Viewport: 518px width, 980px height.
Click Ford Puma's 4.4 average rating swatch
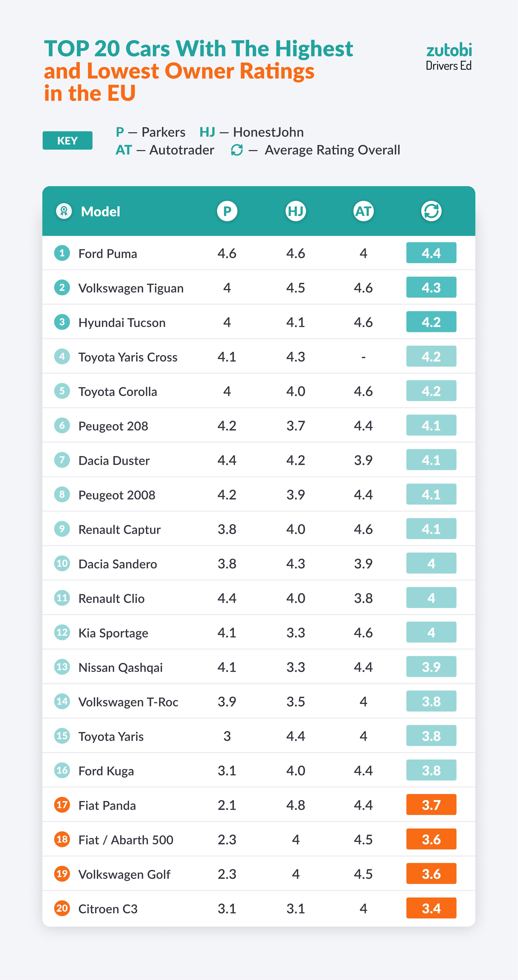point(431,253)
